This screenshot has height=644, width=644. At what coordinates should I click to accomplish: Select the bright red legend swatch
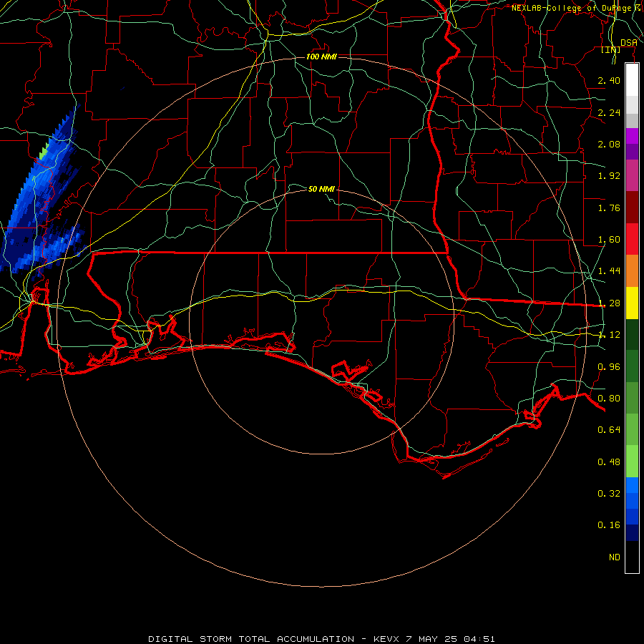632,239
